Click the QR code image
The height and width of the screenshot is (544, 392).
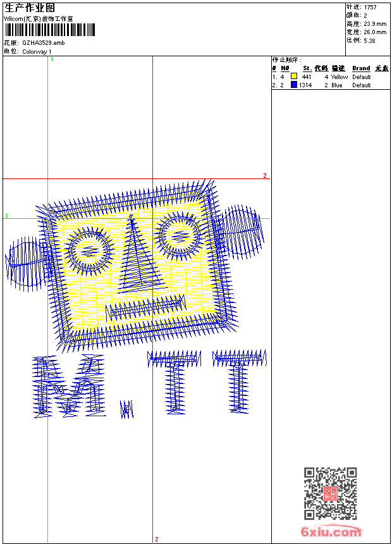pos(330,493)
